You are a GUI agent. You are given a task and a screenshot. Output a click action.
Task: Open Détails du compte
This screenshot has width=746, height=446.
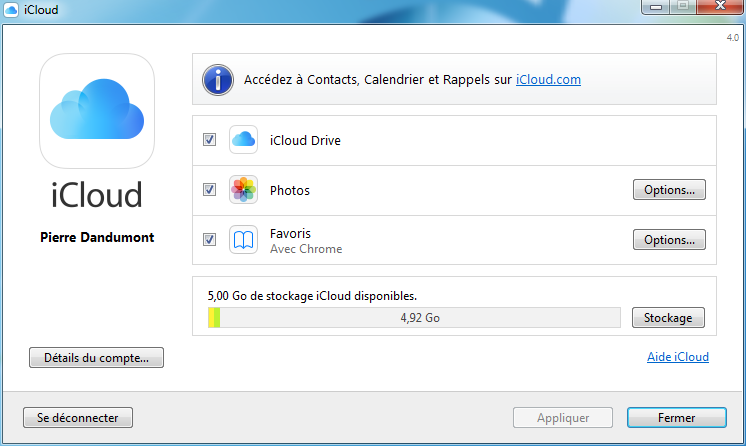click(x=97, y=357)
